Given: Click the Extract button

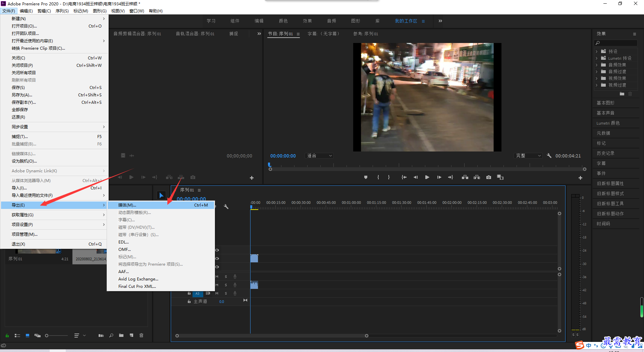Looking at the screenshot, I should pyautogui.click(x=477, y=177).
